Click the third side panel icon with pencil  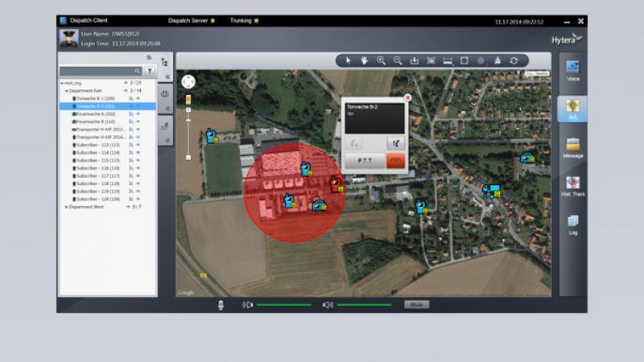coord(164,126)
